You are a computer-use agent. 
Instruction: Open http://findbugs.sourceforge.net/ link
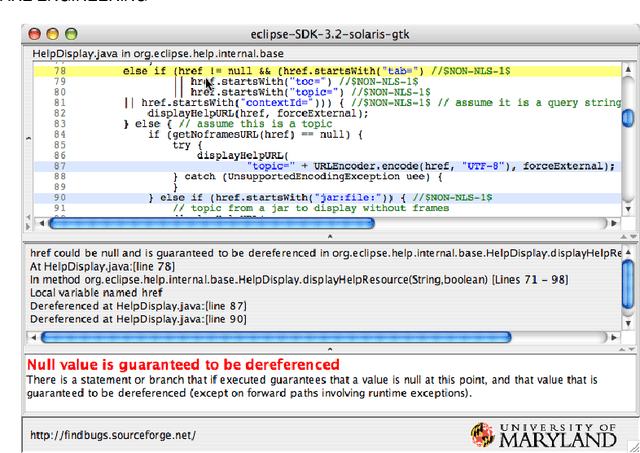113,435
